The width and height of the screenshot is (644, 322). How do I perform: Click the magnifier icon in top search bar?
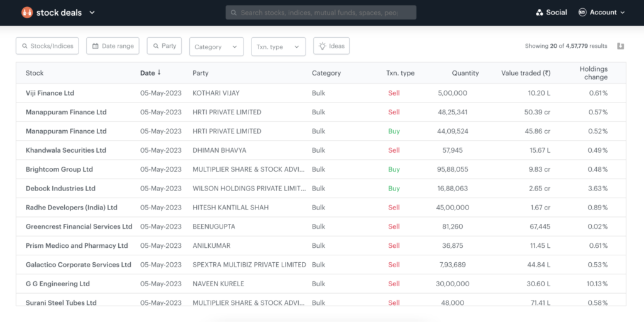(x=234, y=13)
